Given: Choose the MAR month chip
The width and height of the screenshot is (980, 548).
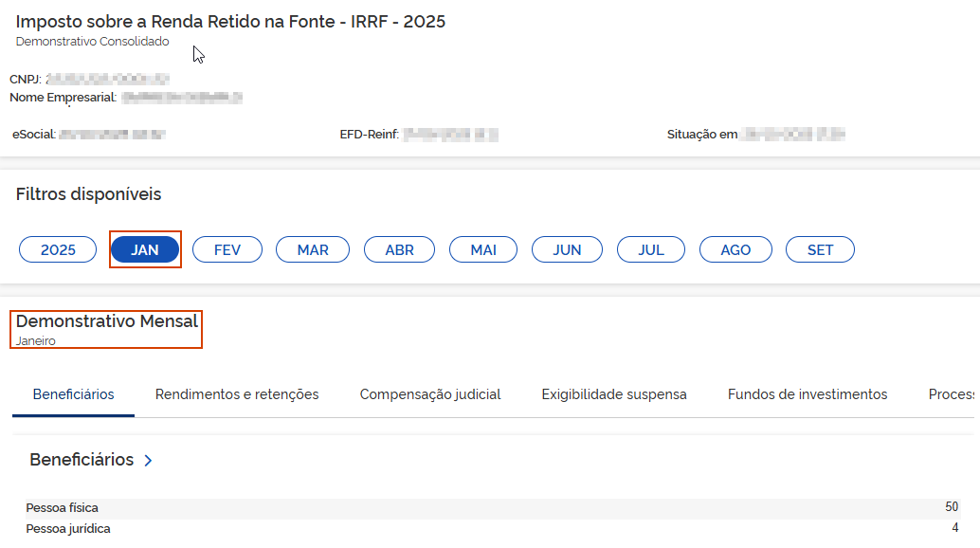Looking at the screenshot, I should [313, 249].
